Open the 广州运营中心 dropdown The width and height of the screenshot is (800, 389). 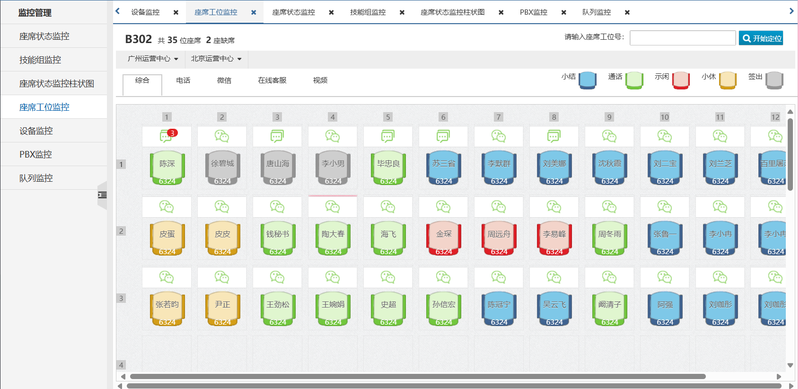[153, 59]
